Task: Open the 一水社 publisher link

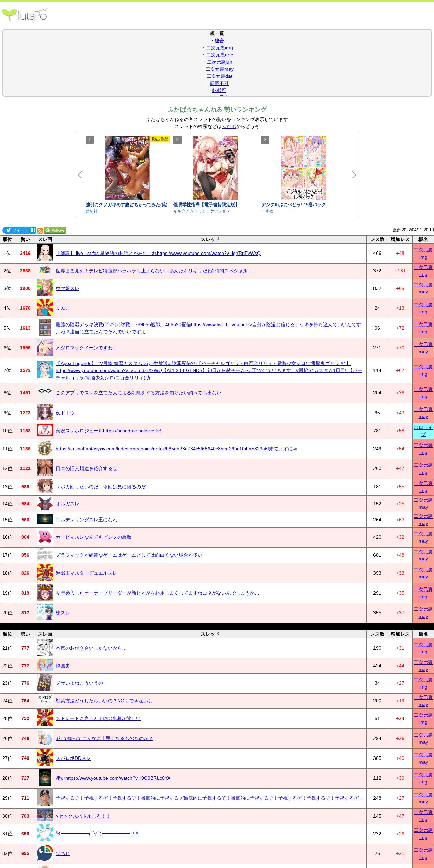Action: 267,211
